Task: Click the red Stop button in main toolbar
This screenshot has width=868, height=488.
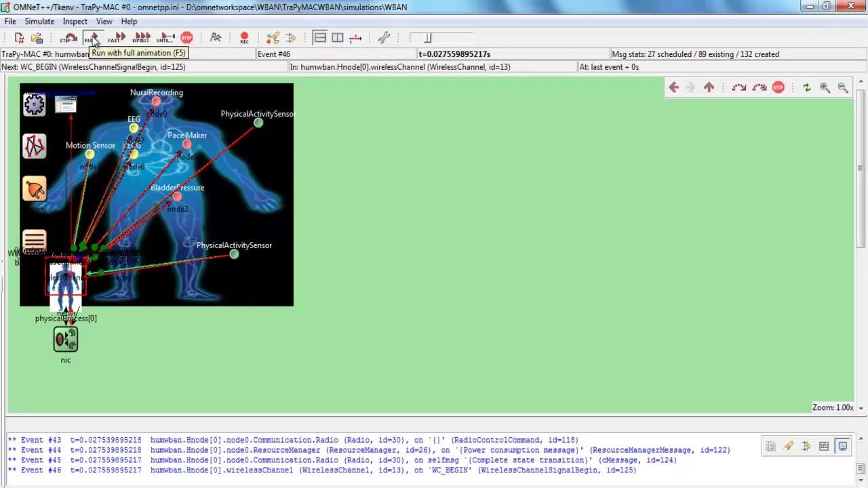Action: point(186,38)
